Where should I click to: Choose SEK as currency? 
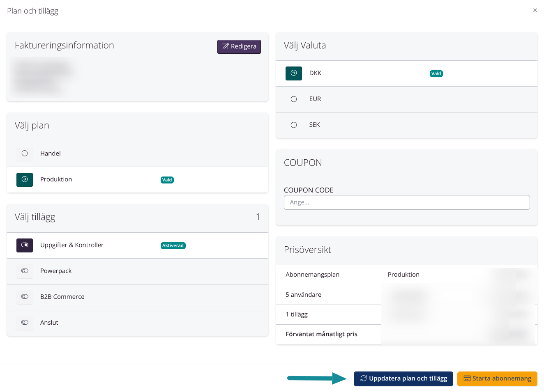point(293,125)
